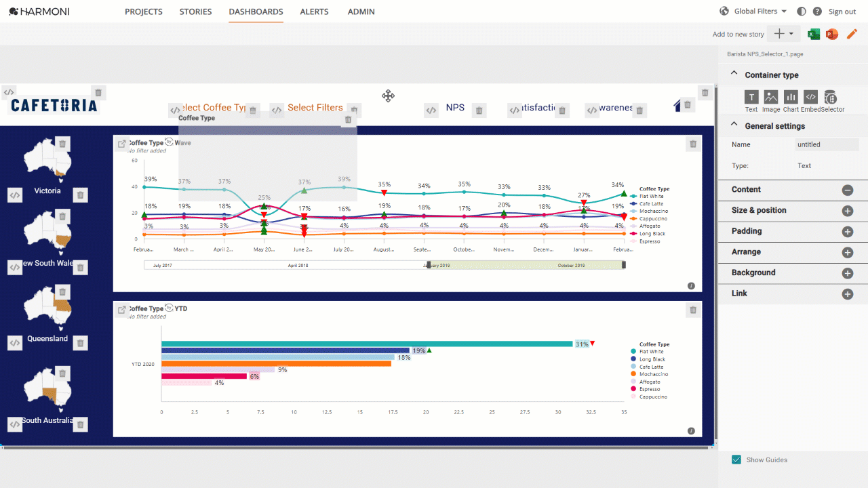Select the Text container type icon
Image resolution: width=868 pixels, height=488 pixels.
[751, 97]
